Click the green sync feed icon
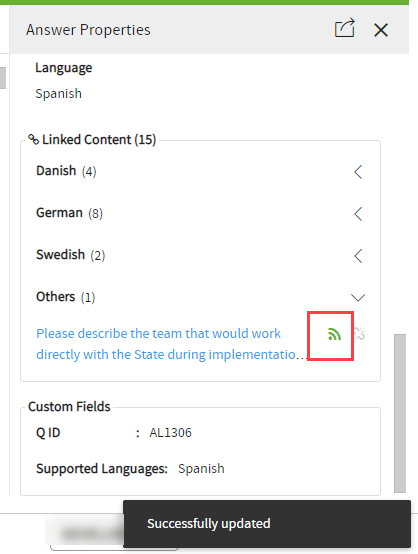The image size is (418, 554). coord(334,334)
